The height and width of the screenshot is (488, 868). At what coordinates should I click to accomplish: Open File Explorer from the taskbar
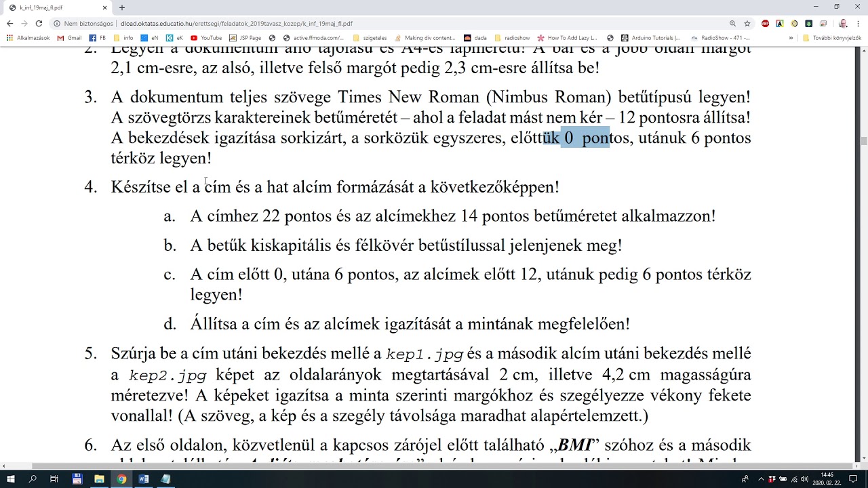click(99, 479)
